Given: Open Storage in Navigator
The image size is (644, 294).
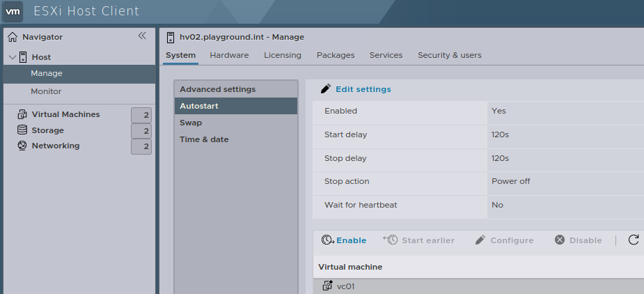Looking at the screenshot, I should (x=47, y=130).
